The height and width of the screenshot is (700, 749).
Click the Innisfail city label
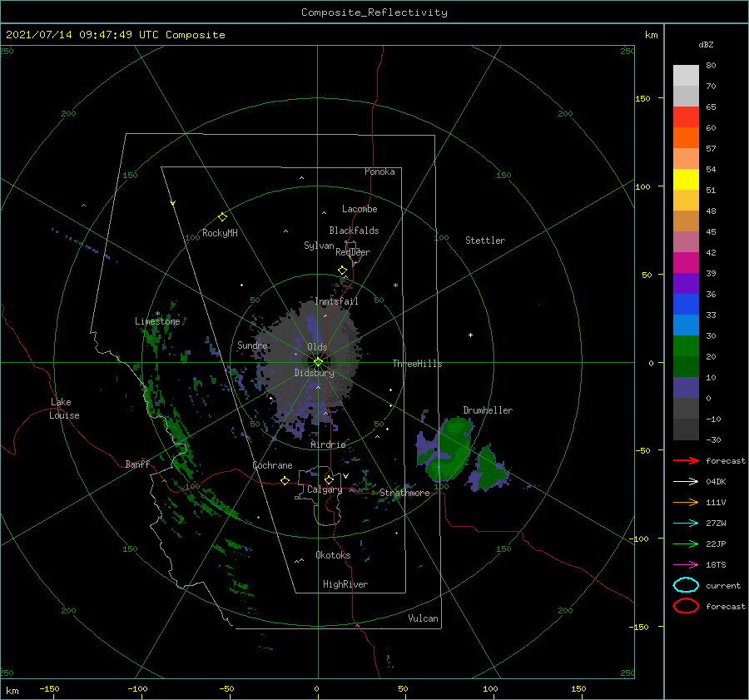click(336, 301)
